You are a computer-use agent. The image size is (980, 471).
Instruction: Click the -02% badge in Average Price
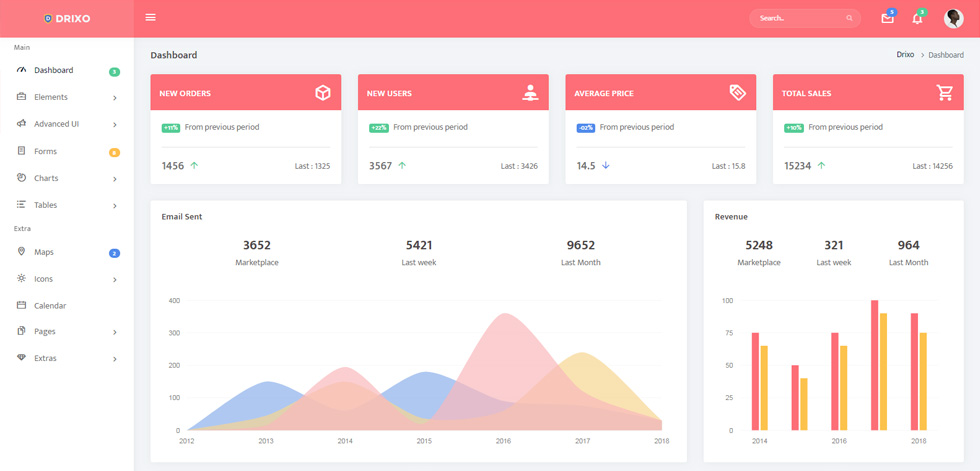point(586,127)
